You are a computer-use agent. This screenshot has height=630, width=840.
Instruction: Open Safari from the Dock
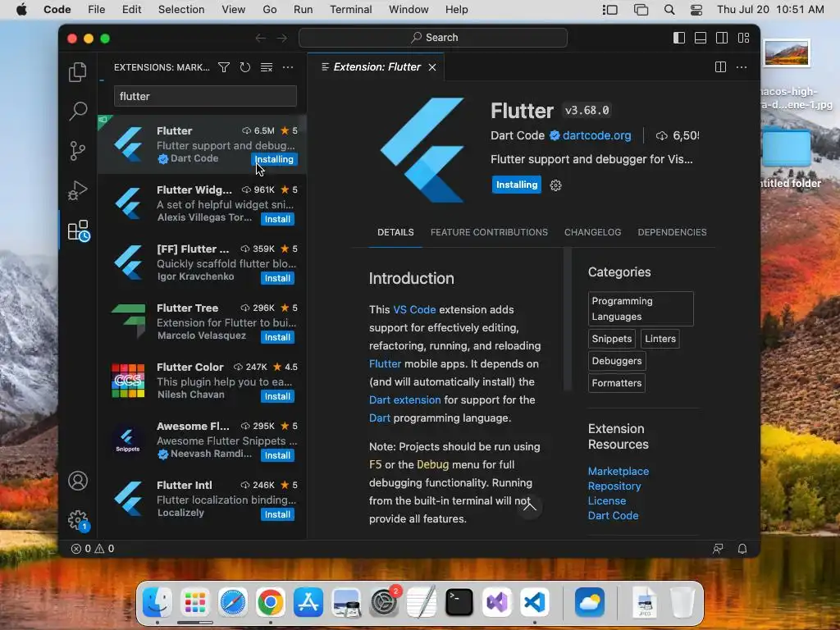(x=232, y=602)
